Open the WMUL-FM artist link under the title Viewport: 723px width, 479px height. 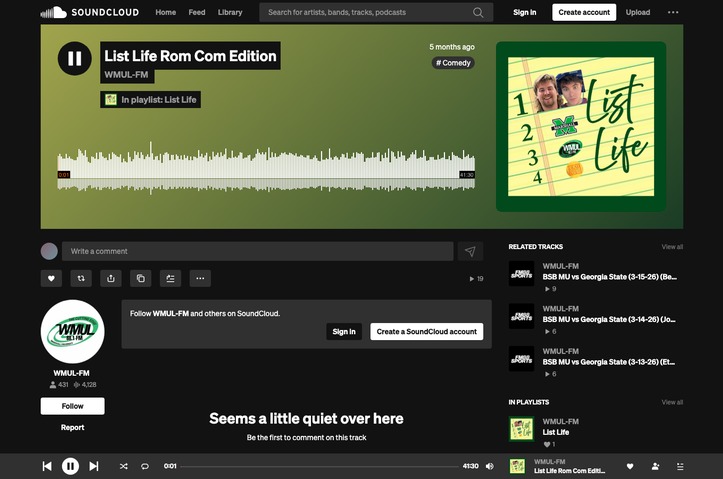point(126,75)
